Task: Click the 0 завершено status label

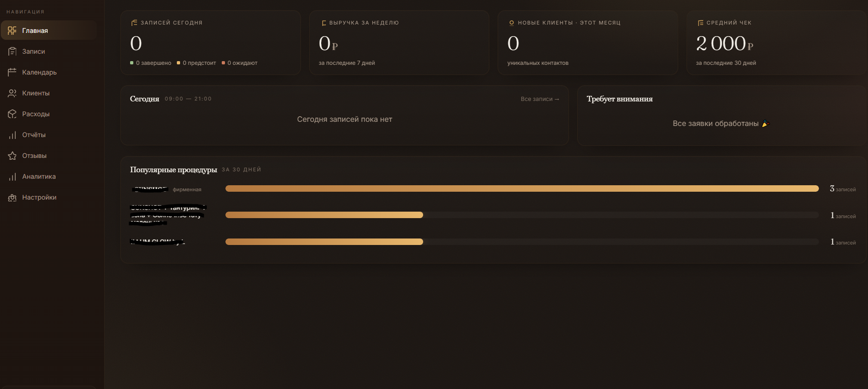Action: [150, 63]
